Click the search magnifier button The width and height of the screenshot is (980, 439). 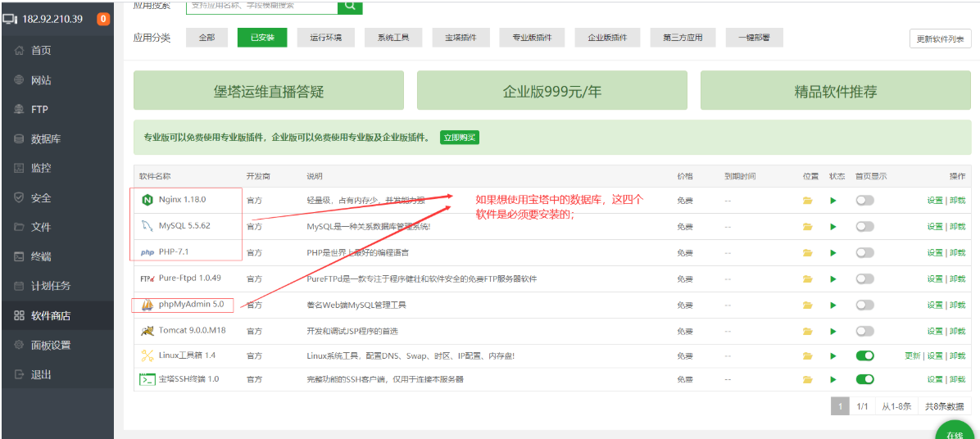(350, 6)
